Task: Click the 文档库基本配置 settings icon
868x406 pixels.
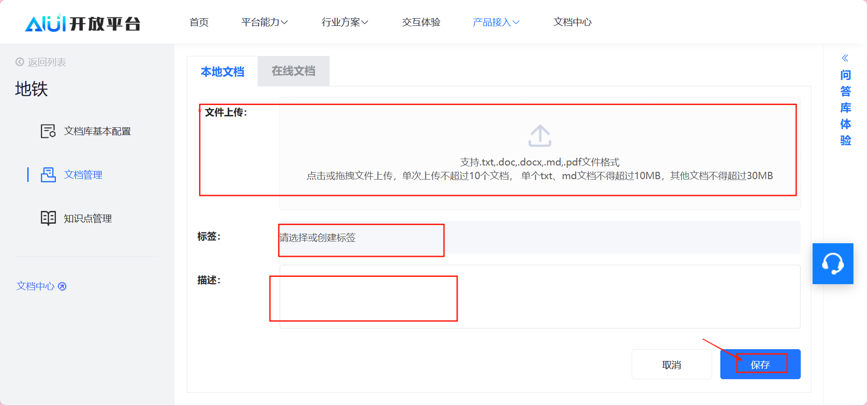Action: point(48,131)
